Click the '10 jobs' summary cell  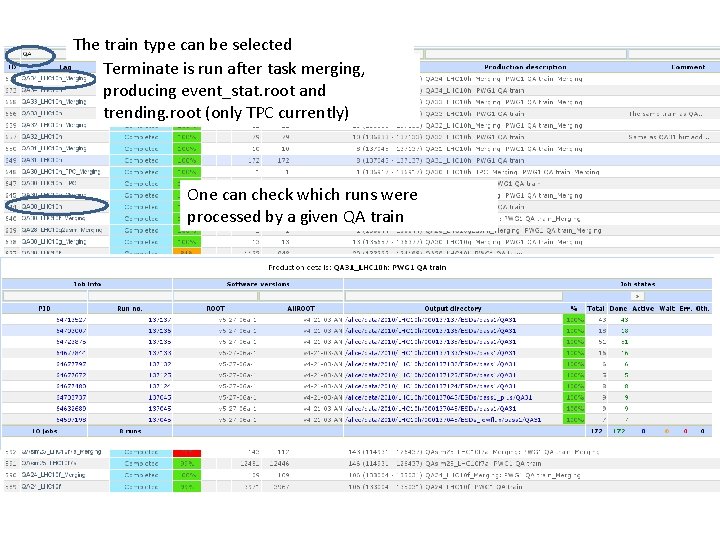pos(45,431)
